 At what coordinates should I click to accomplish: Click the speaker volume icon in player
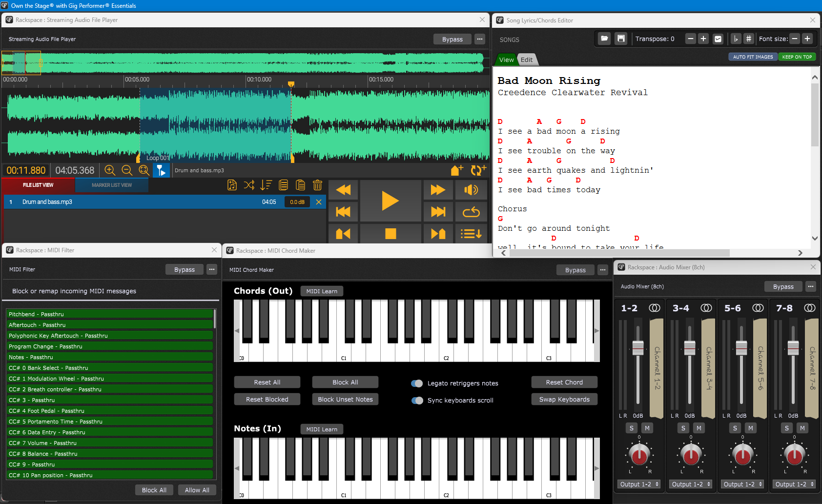click(x=471, y=190)
